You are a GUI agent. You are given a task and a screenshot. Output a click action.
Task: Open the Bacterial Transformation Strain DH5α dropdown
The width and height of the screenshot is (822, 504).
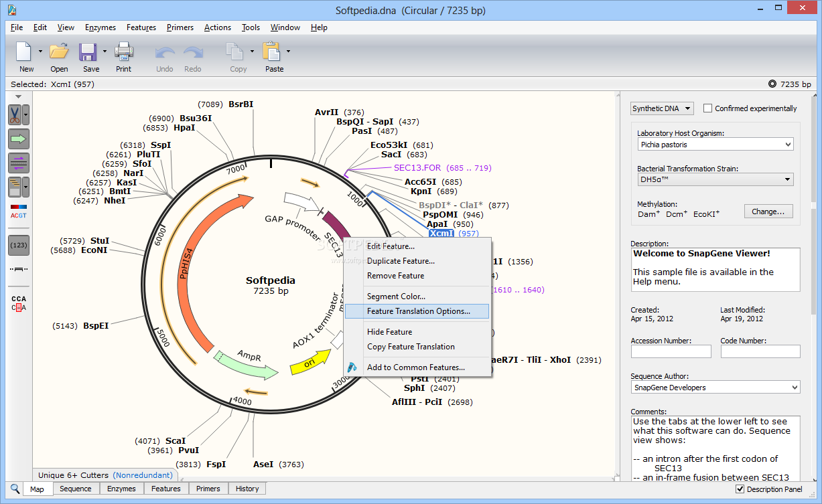pyautogui.click(x=715, y=179)
